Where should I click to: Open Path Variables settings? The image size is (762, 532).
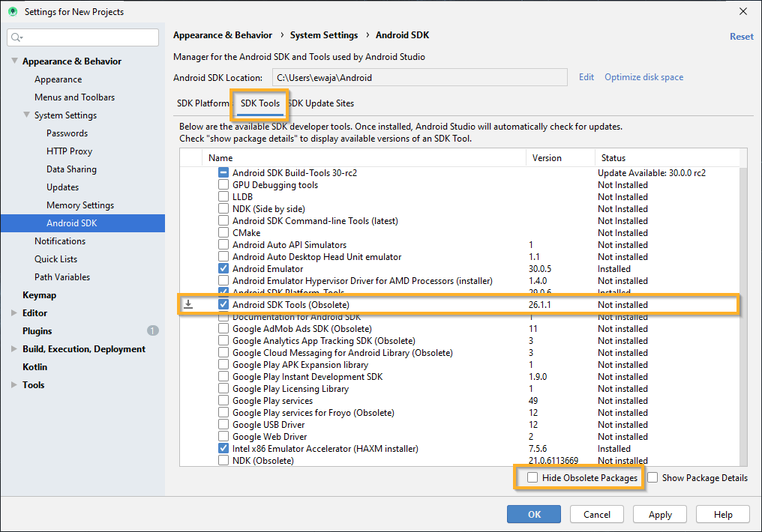coord(62,276)
